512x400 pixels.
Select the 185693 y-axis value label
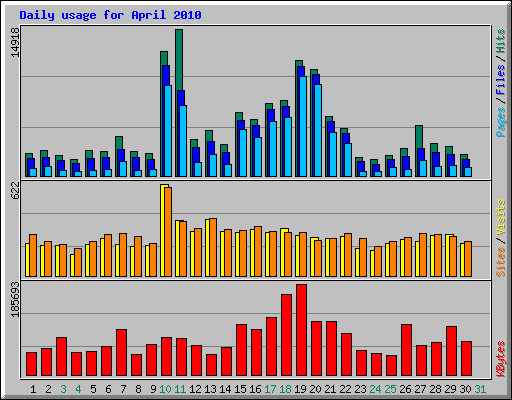[x=15, y=299]
